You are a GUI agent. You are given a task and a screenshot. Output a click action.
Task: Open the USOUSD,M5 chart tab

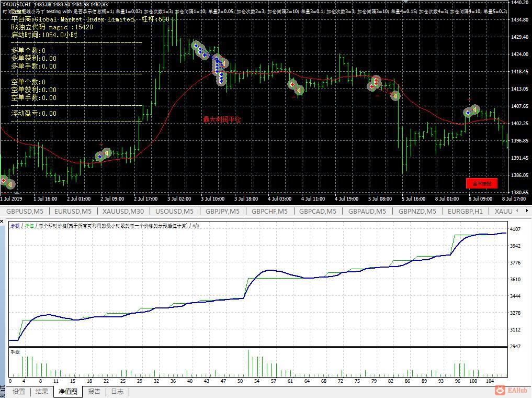pos(174,211)
